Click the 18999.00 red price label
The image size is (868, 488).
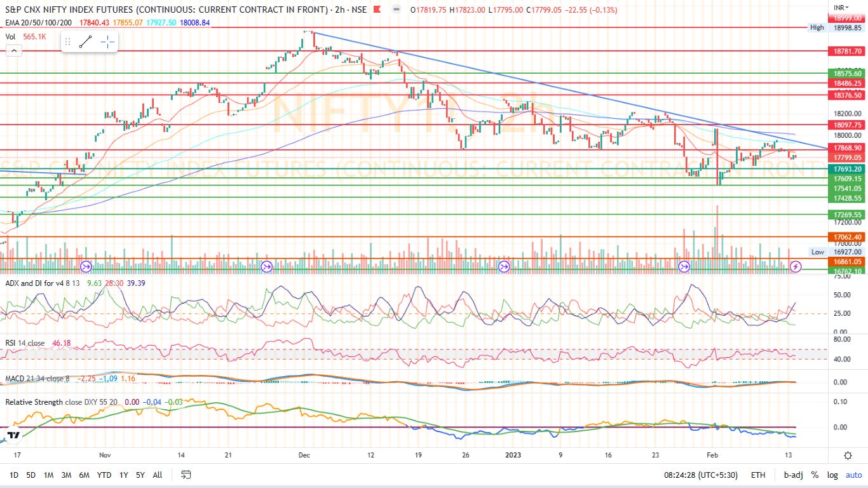coord(847,19)
